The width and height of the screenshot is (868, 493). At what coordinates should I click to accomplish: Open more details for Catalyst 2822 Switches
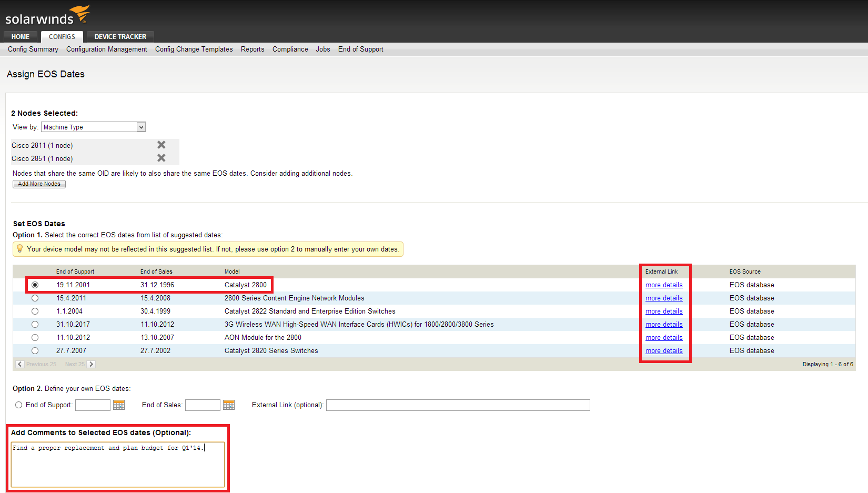(664, 311)
